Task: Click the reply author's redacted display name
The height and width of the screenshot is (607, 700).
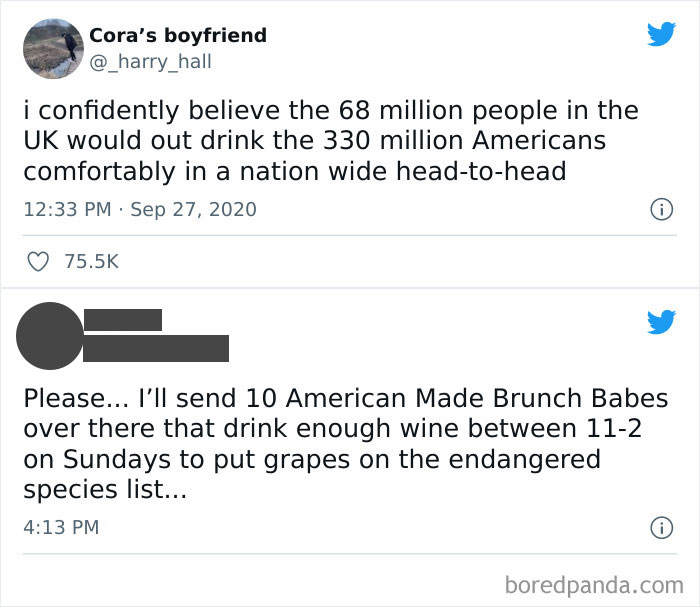Action: [122, 320]
